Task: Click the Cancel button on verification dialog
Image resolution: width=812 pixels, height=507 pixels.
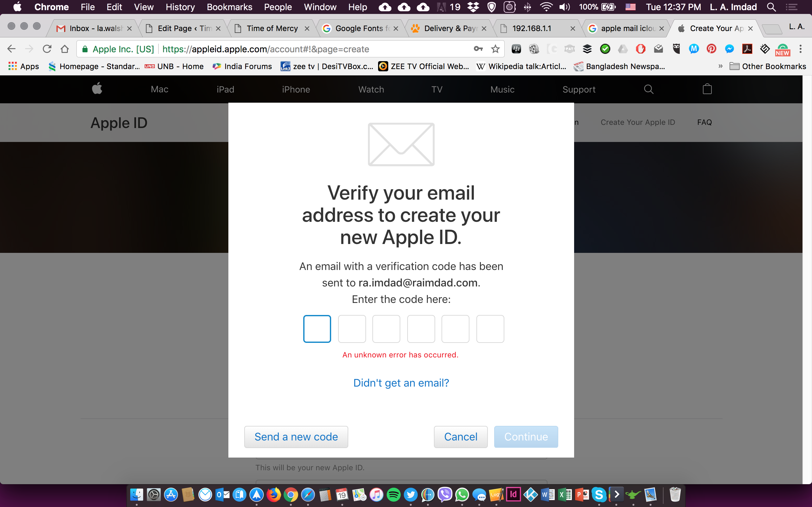Action: 461,437
